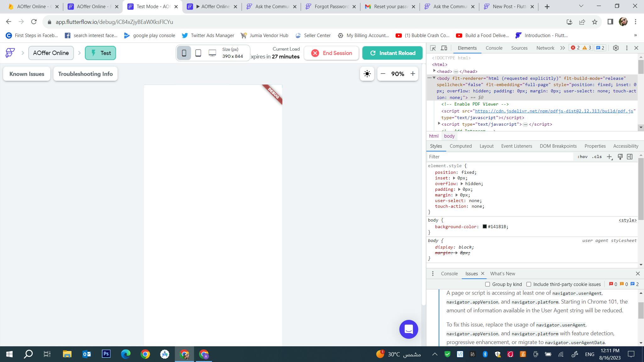This screenshot has width=644, height=362.
Task: Show more DevTools tabs chevron
Action: 562,48
